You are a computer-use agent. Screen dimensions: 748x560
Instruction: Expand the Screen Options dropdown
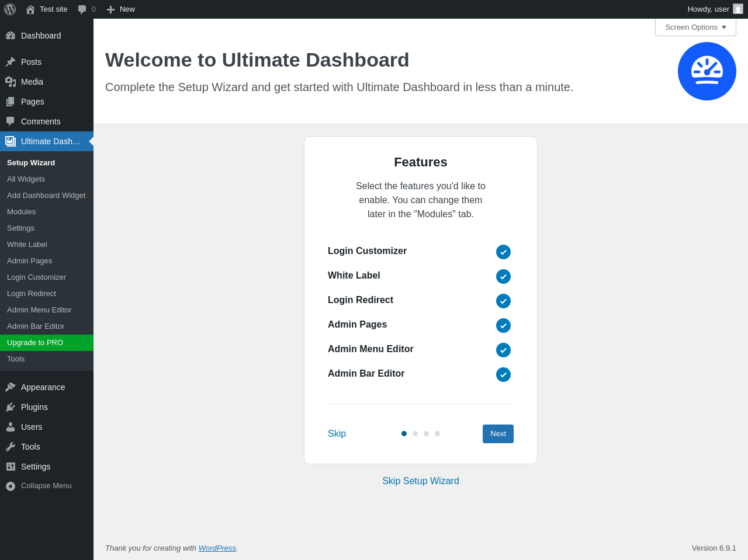pyautogui.click(x=695, y=27)
